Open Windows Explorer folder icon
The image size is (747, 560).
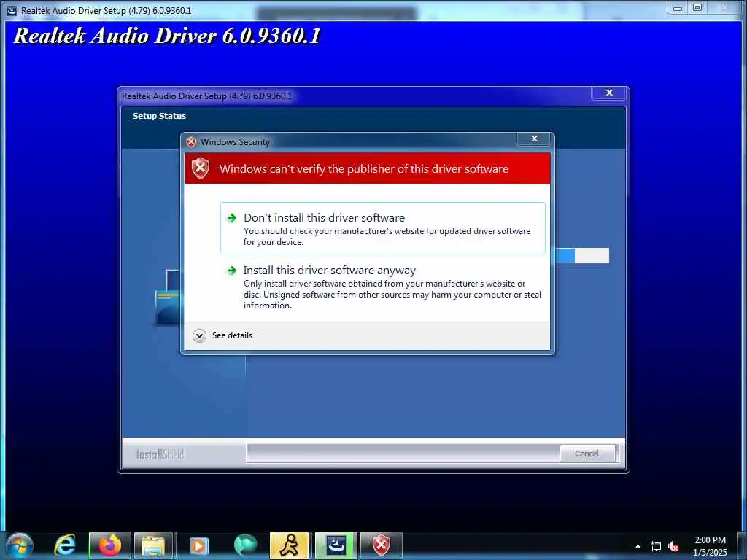tap(153, 545)
